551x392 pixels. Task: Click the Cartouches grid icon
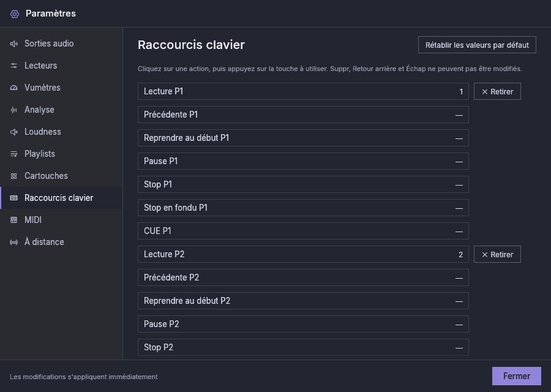pos(13,176)
